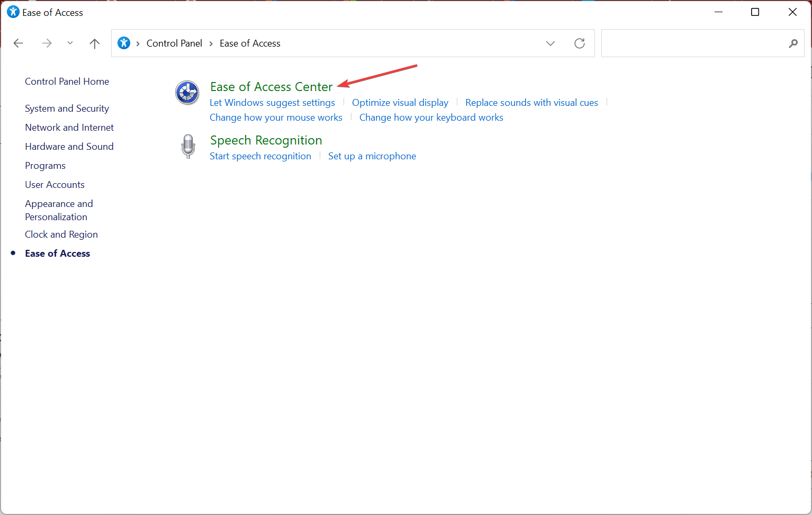Select Ease of Access in sidebar
The image size is (812, 515).
(57, 254)
